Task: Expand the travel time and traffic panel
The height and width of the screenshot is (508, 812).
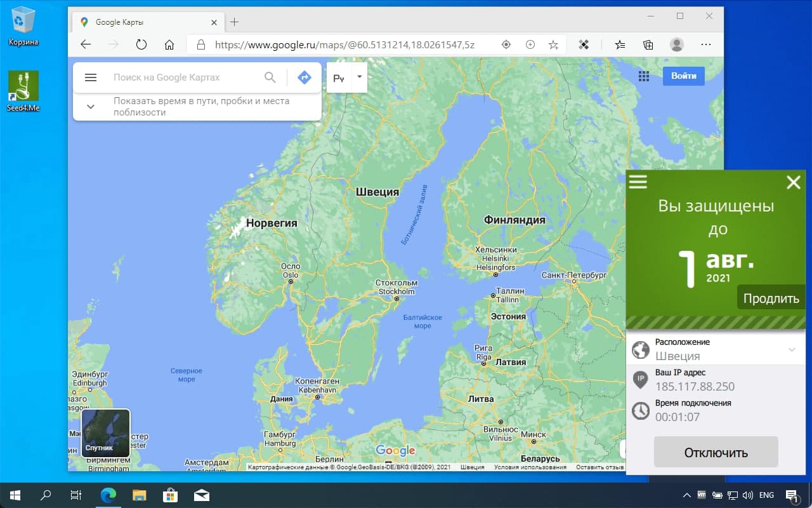Action: pyautogui.click(x=91, y=107)
